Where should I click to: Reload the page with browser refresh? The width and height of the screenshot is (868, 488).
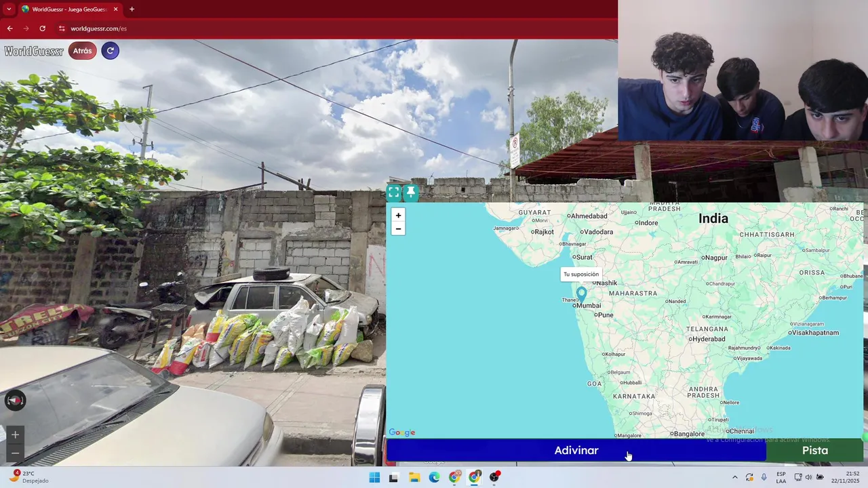(42, 28)
